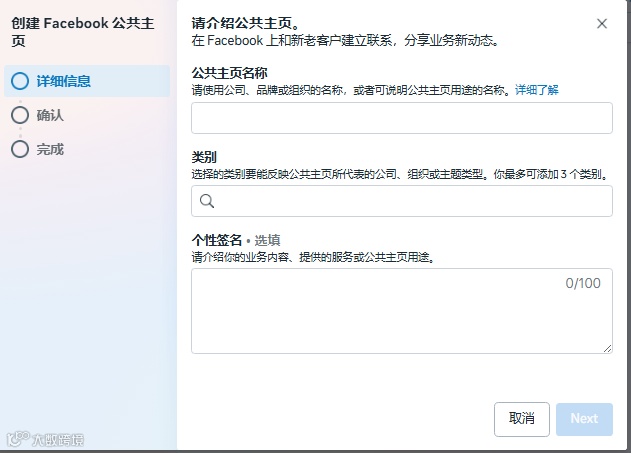Open the 详细了解 link
The width and height of the screenshot is (631, 453).
[x=537, y=90]
